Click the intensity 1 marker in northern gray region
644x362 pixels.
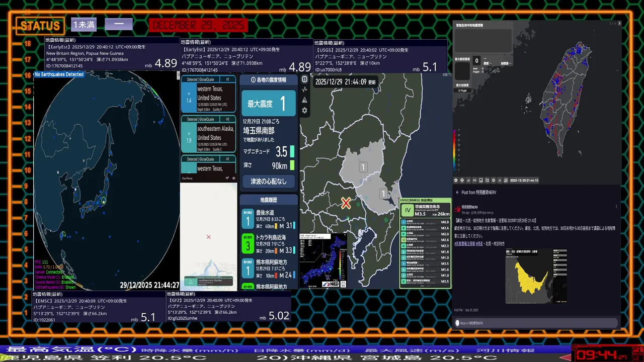(363, 167)
